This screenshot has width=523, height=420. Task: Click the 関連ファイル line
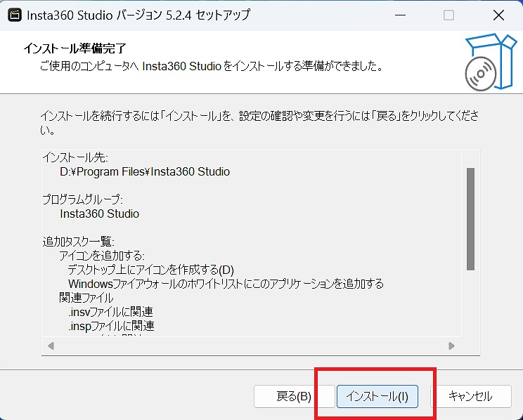click(x=86, y=298)
